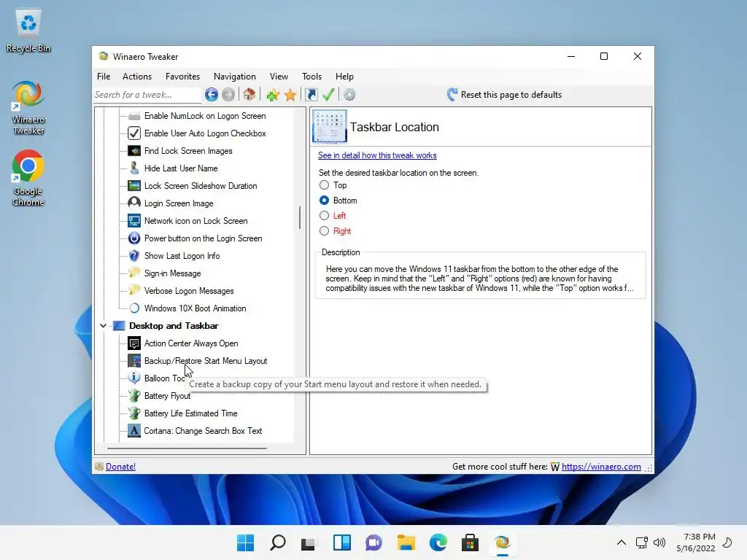The image size is (747, 560).
Task: Open the Recycle Bin desktop icon
Action: pyautogui.click(x=28, y=31)
